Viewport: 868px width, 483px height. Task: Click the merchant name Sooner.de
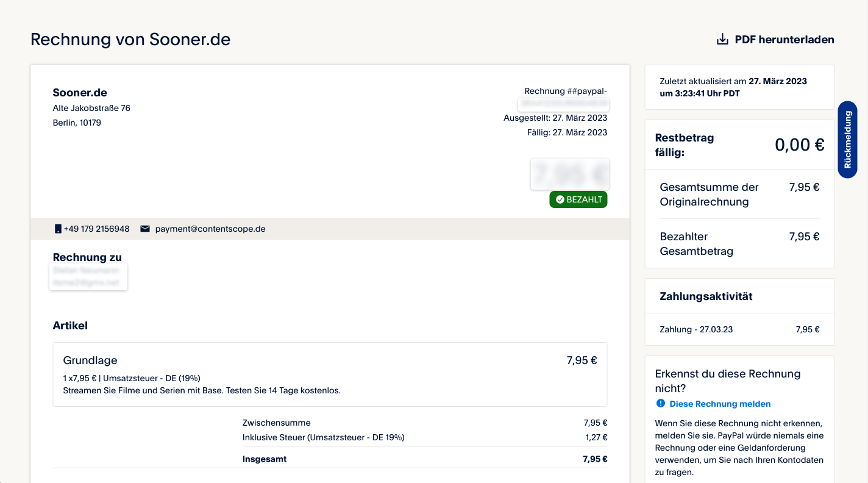pos(80,93)
